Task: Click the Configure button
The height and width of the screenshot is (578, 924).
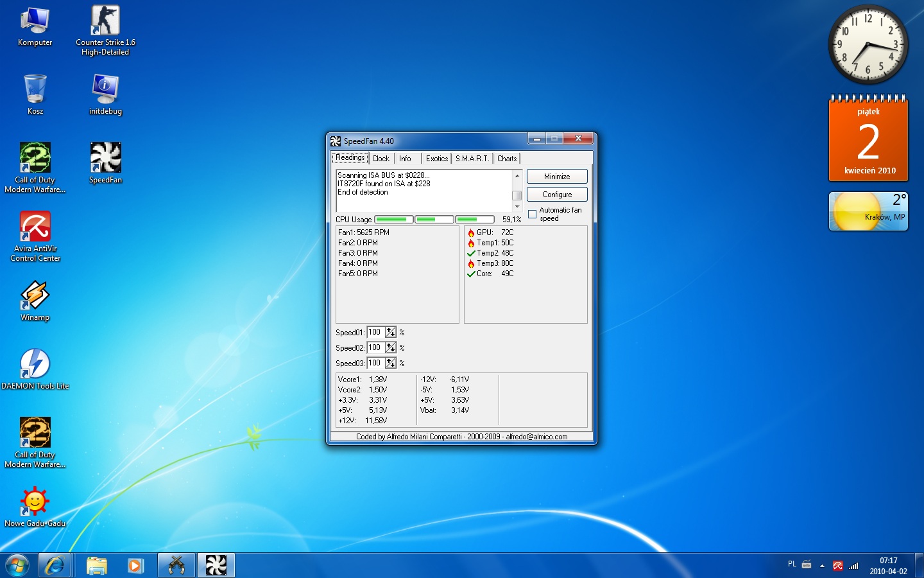Action: tap(557, 195)
